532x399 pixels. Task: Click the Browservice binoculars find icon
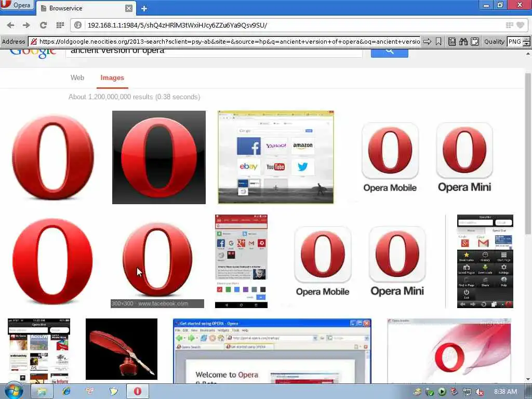tap(463, 42)
